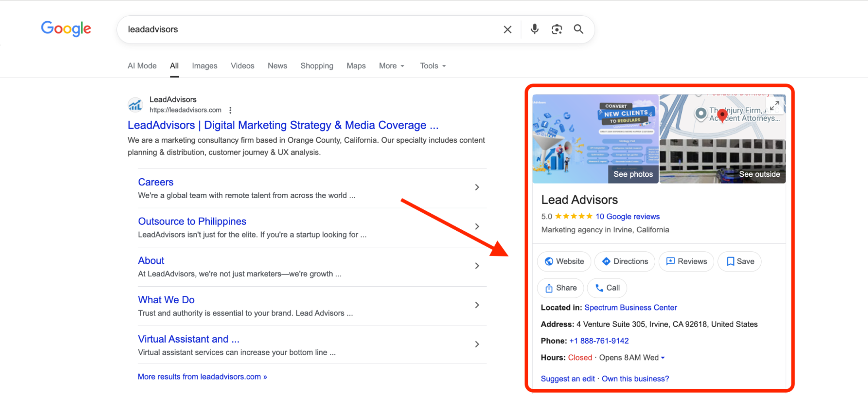This screenshot has width=868, height=394.
Task: Open the More search categories dropdown
Action: tap(390, 66)
